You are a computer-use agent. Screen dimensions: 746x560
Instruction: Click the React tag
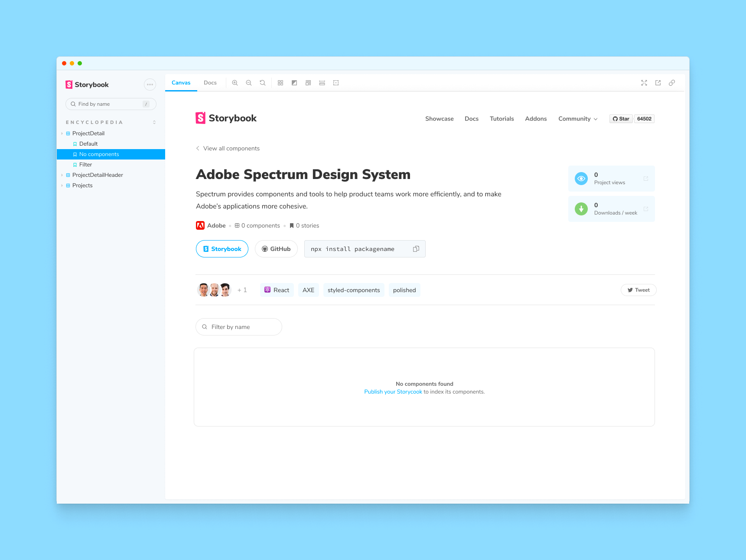277,290
